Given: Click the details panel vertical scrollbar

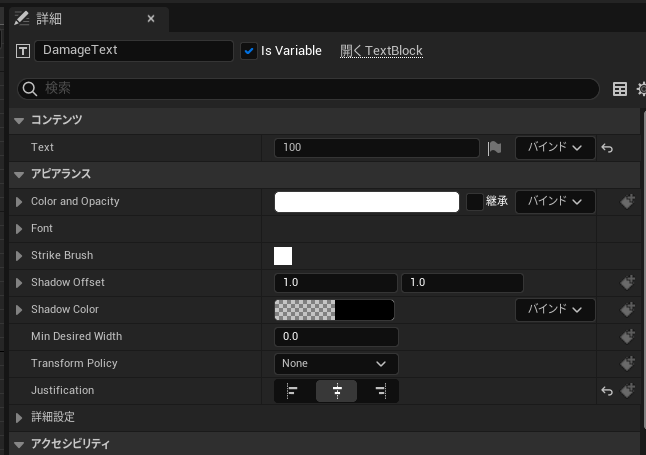Looking at the screenshot, I should click(x=644, y=268).
